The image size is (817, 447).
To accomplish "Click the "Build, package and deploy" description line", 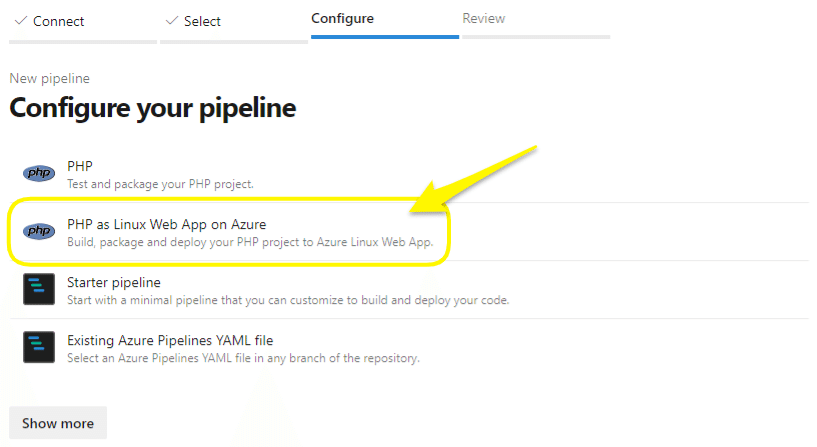I will [248, 242].
